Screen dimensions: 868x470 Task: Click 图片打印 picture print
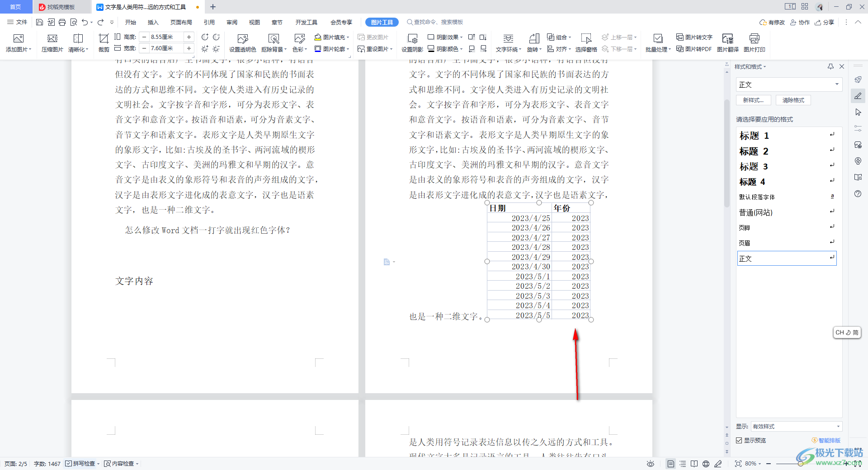[755, 43]
